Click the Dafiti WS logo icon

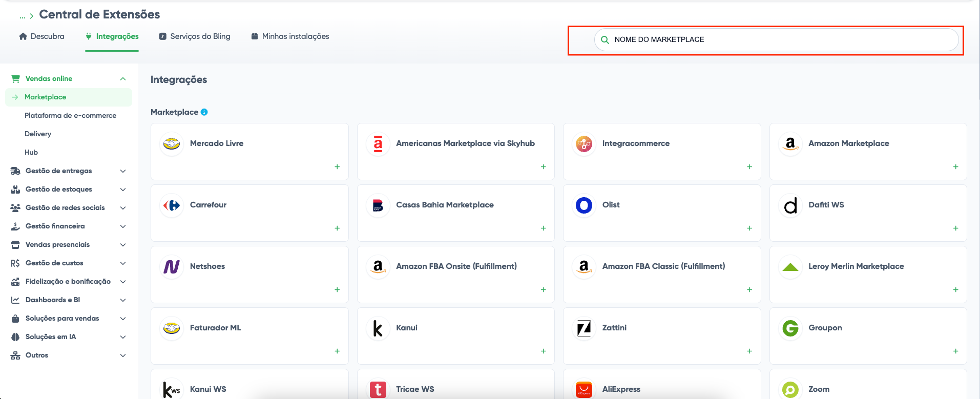tap(790, 205)
